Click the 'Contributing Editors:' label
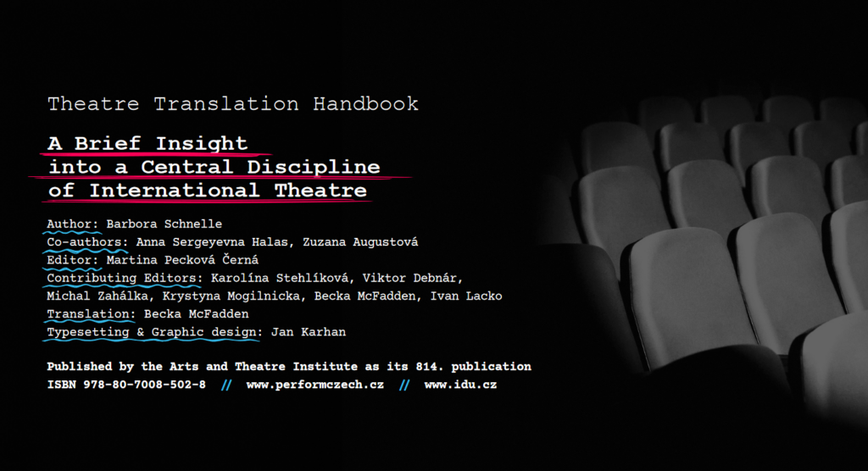 (x=125, y=279)
